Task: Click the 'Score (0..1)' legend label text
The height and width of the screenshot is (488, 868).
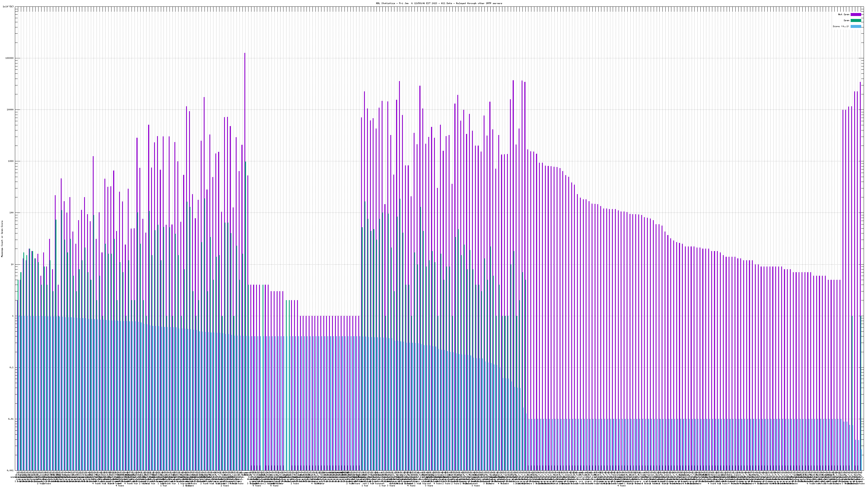Action: [x=841, y=26]
